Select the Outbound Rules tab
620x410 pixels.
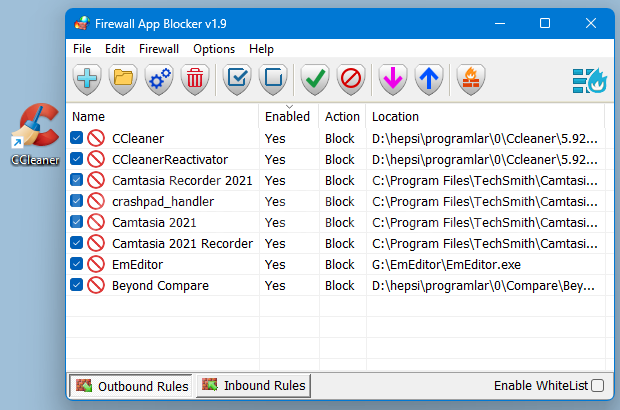pyautogui.click(x=131, y=386)
